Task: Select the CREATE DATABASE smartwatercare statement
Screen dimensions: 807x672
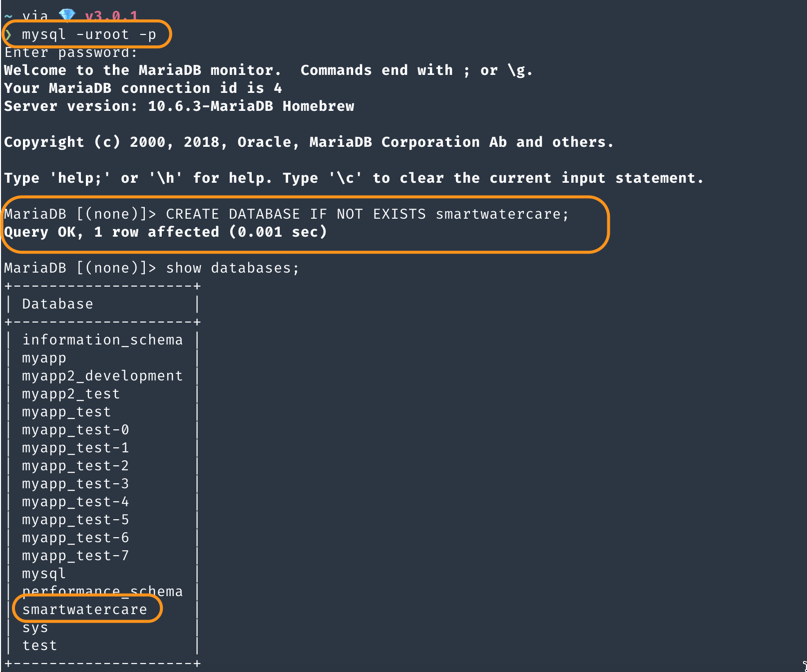Action: pos(367,214)
